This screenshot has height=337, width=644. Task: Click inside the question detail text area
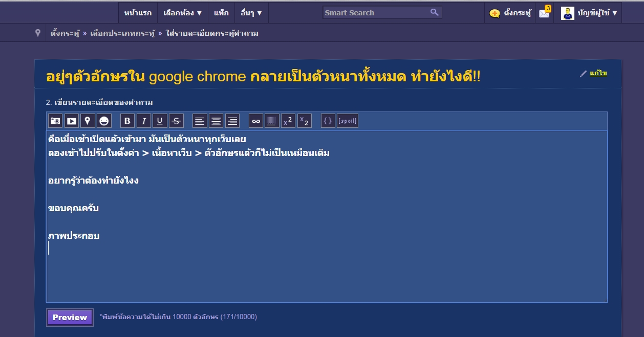click(x=327, y=216)
